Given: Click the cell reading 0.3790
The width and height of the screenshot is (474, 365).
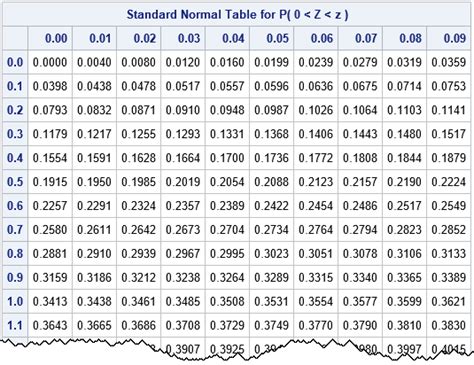Looking at the screenshot, I should 360,325.
